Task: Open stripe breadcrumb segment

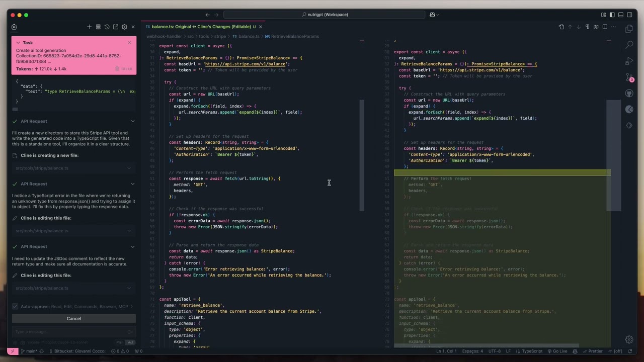Action: click(220, 36)
